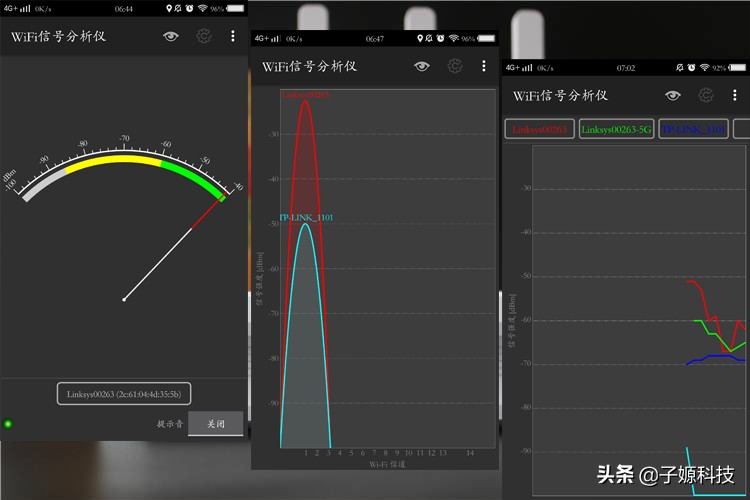Click channel 14 on the channel axis

pyautogui.click(x=470, y=453)
